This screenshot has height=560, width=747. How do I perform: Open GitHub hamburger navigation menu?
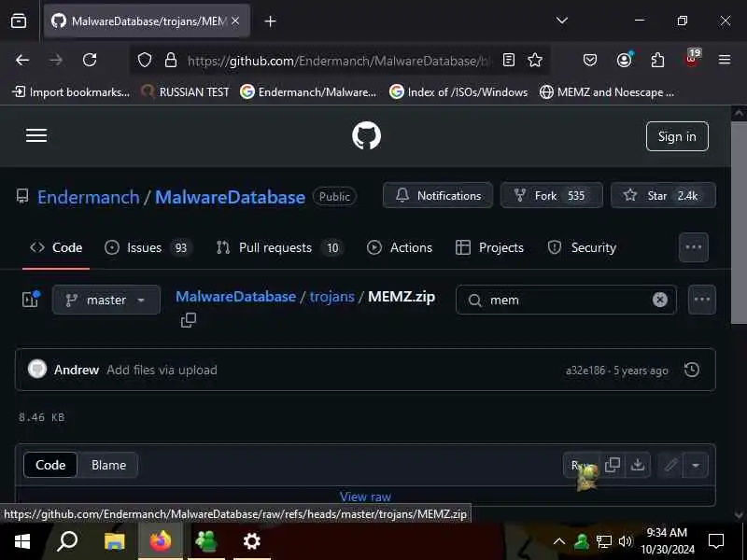(x=36, y=135)
